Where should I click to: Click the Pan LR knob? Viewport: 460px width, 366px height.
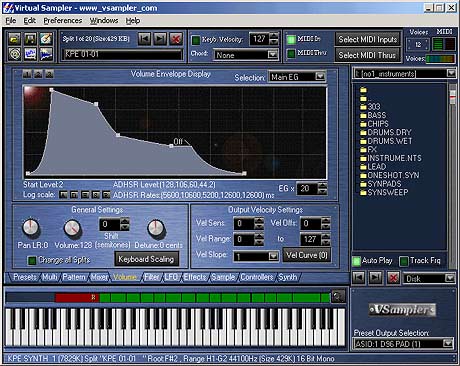pyautogui.click(x=31, y=228)
